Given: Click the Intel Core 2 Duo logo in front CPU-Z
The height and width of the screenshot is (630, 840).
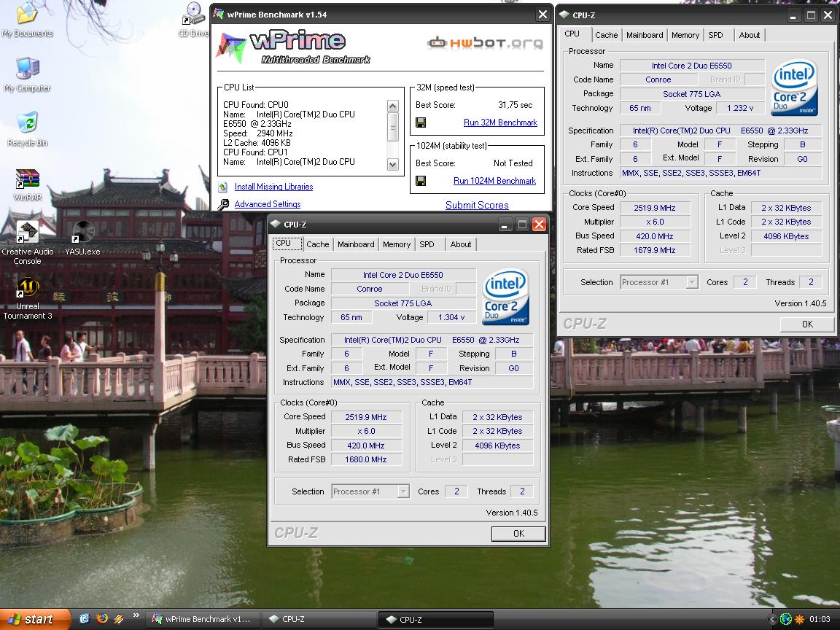Looking at the screenshot, I should click(x=506, y=296).
